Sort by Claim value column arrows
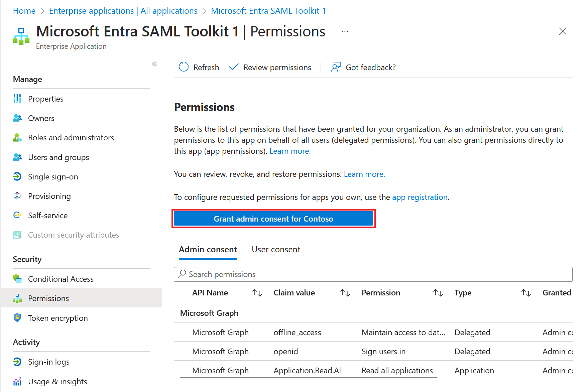583x392 pixels. click(345, 293)
